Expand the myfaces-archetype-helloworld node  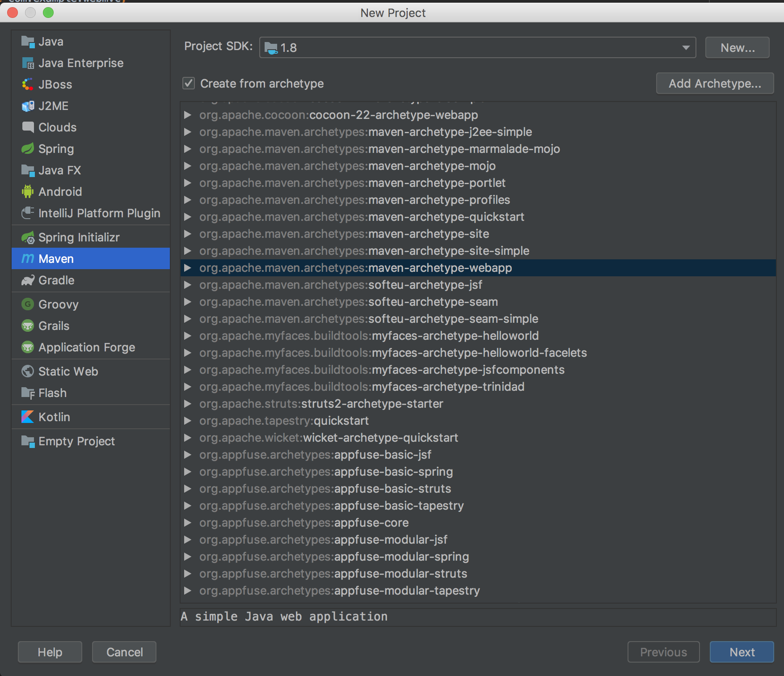tap(188, 336)
